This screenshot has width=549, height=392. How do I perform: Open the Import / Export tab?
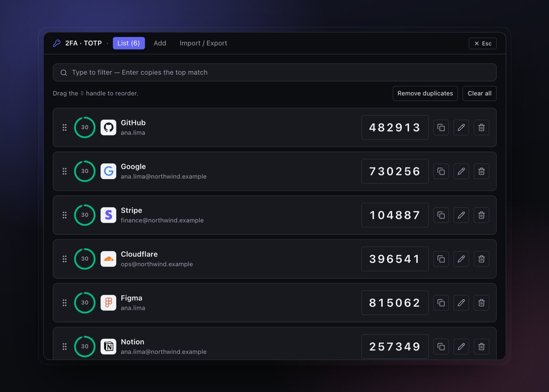point(203,43)
